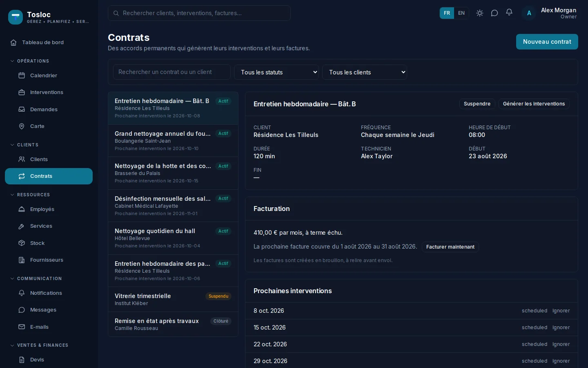Open Tableau de bord from sidebar
588x368 pixels.
click(49, 43)
